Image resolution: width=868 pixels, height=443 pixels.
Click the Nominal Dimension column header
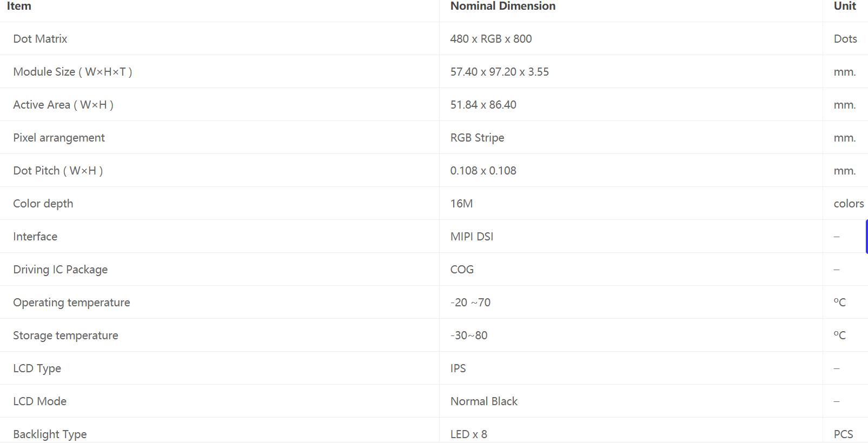(x=503, y=6)
